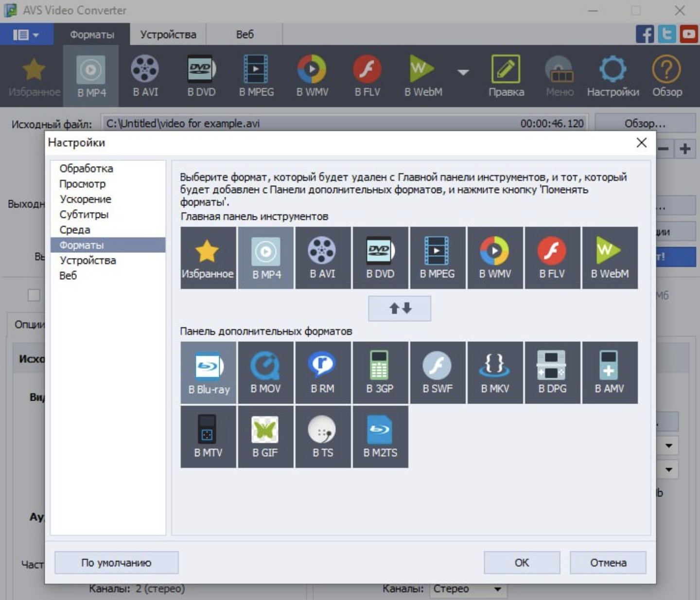
Task: Open the Обработка settings section
Action: pos(108,168)
